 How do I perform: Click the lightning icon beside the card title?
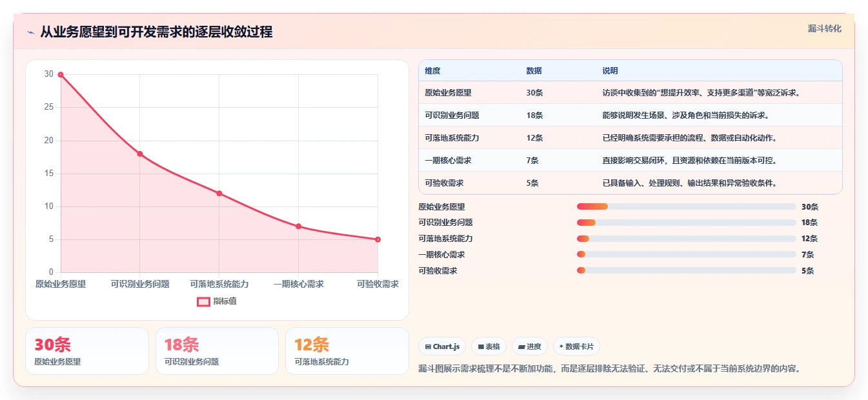(30, 32)
